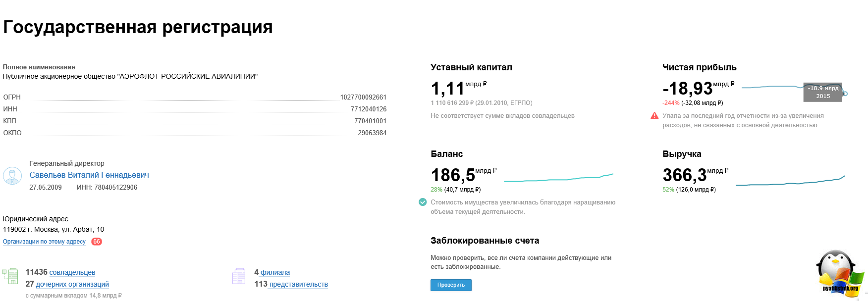The width and height of the screenshot is (868, 301).
Task: Click the Чистая прибыль -18,93 value
Action: point(688,89)
